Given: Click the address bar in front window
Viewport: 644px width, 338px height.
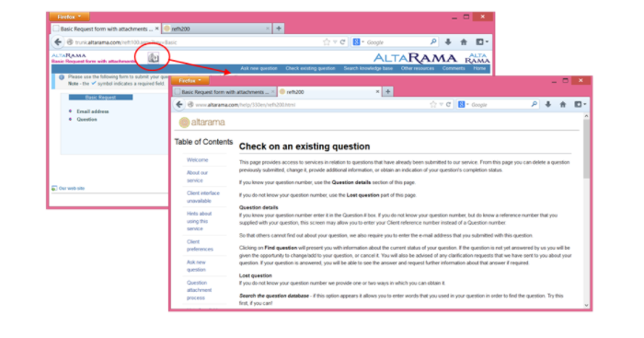Looking at the screenshot, I should [x=308, y=104].
